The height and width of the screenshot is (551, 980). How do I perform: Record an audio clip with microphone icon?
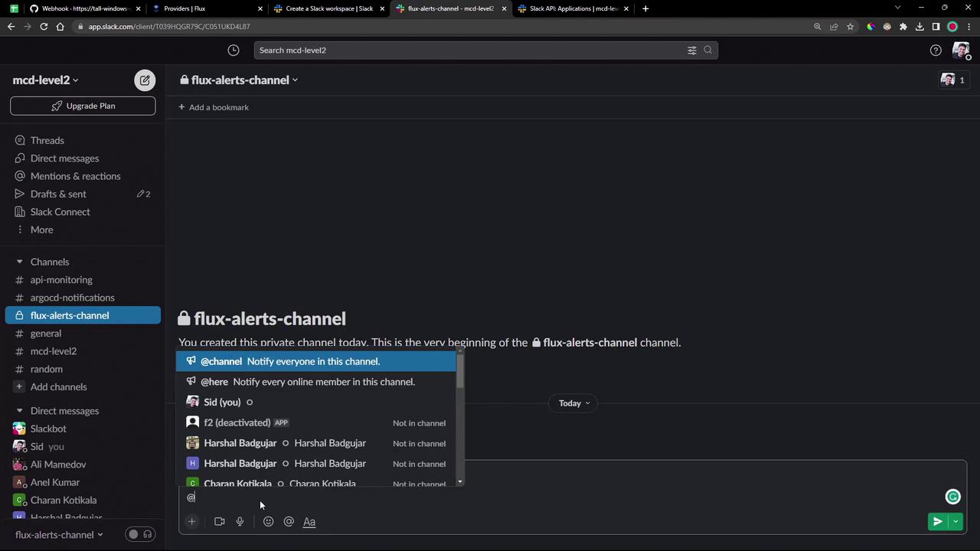pyautogui.click(x=240, y=522)
